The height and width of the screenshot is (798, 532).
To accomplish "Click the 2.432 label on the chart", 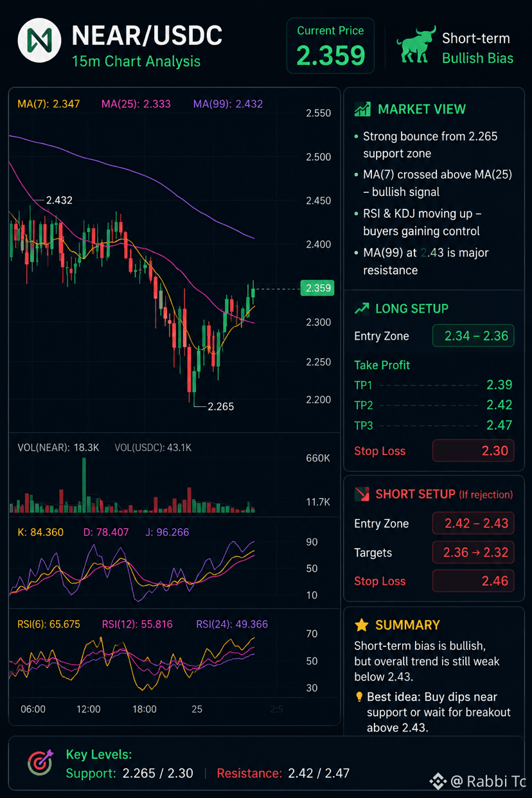I will (59, 200).
